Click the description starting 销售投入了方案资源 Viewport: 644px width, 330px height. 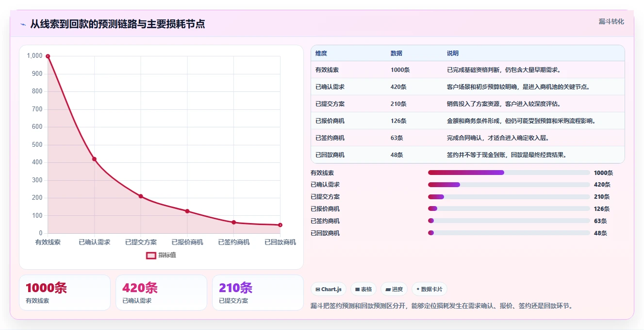click(504, 104)
